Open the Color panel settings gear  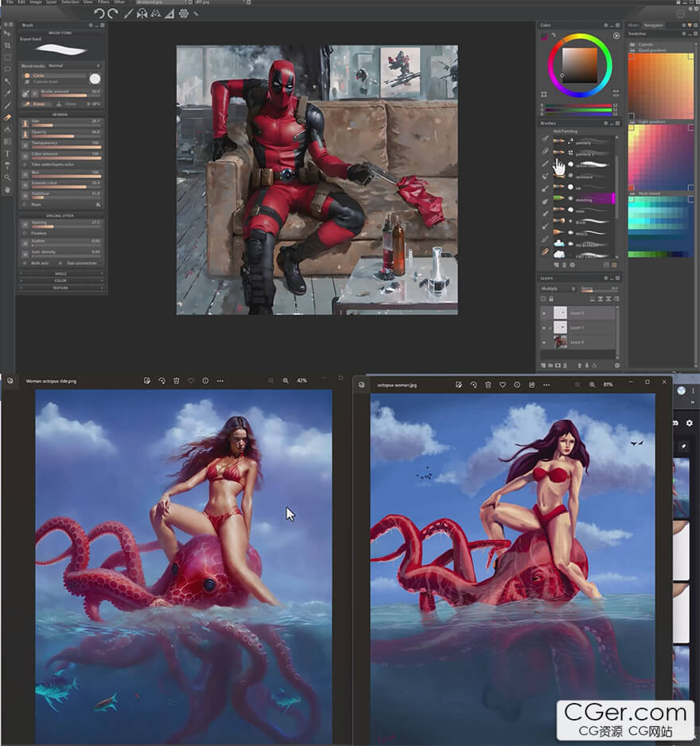606,25
